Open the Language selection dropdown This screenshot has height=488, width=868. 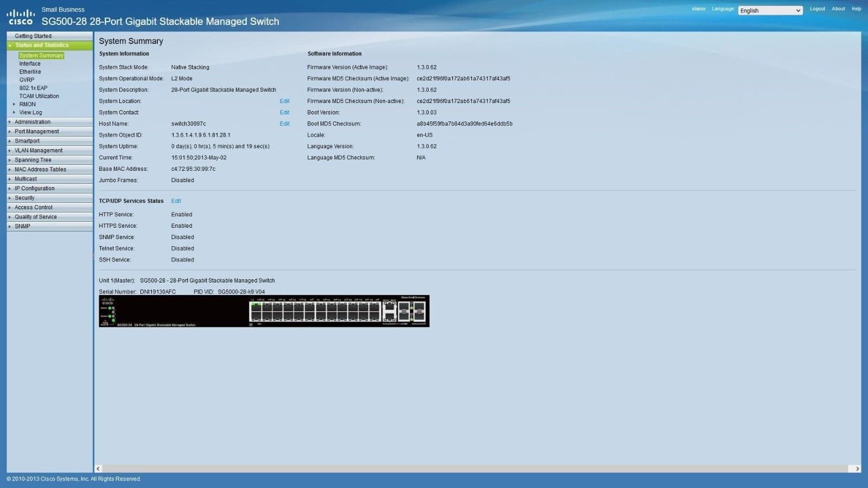pyautogui.click(x=769, y=10)
